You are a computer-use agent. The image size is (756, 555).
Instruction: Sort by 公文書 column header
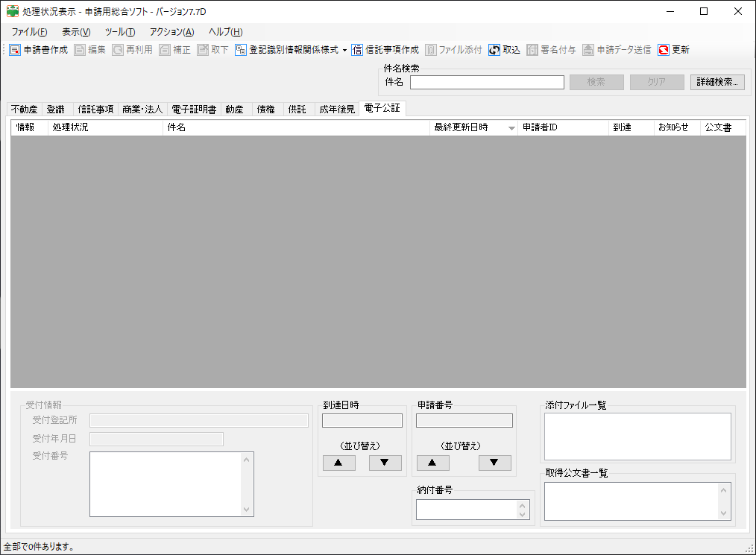(722, 127)
